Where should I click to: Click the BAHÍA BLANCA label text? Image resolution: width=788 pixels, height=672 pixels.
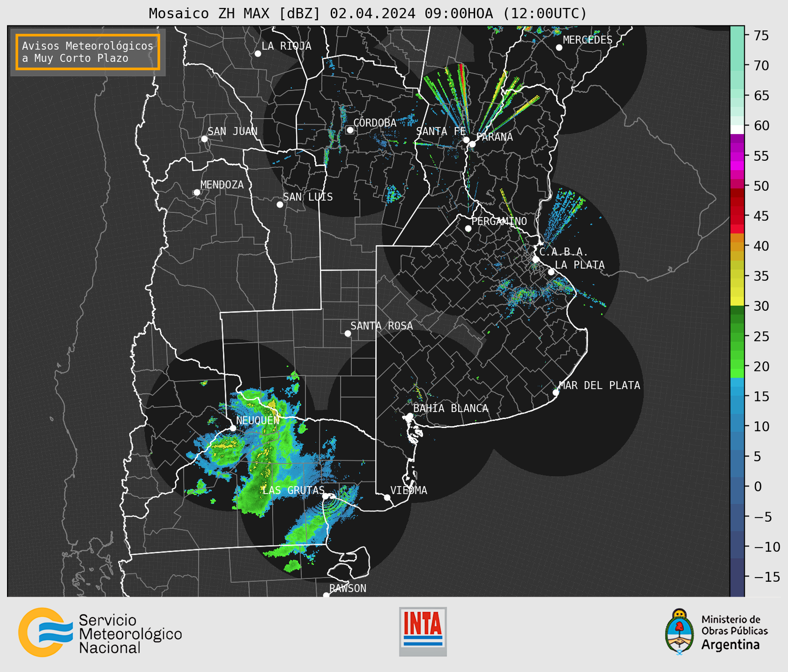pyautogui.click(x=451, y=408)
